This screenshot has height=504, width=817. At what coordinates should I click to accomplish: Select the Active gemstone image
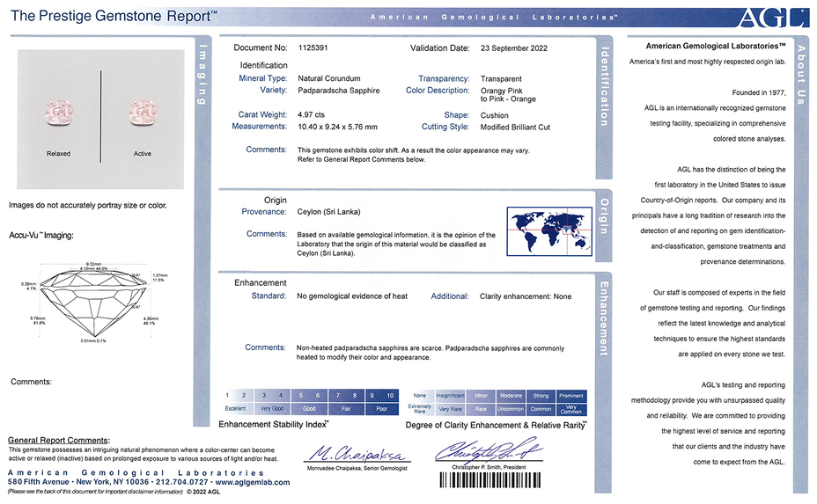click(143, 113)
